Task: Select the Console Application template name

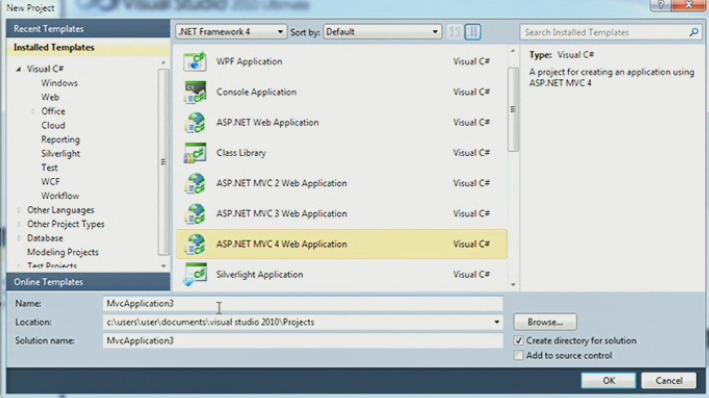Action: [x=256, y=92]
